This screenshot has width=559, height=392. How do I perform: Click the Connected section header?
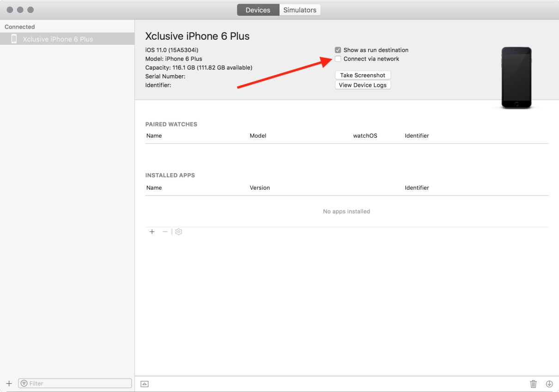point(20,27)
